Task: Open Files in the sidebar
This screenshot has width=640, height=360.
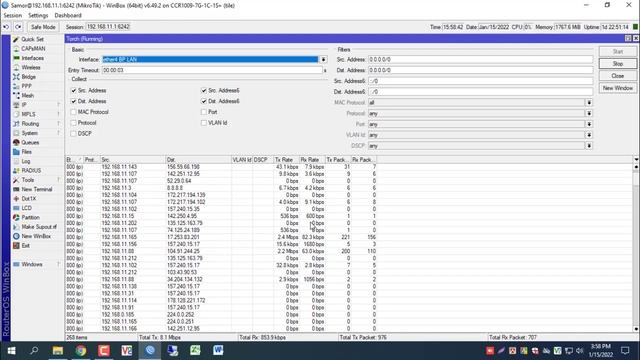Action: (x=26, y=152)
